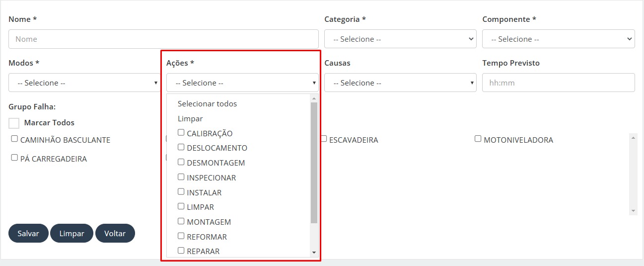
Task: Tick the DESLOCAMENTO checkbox in Ações list
Action: (x=181, y=147)
